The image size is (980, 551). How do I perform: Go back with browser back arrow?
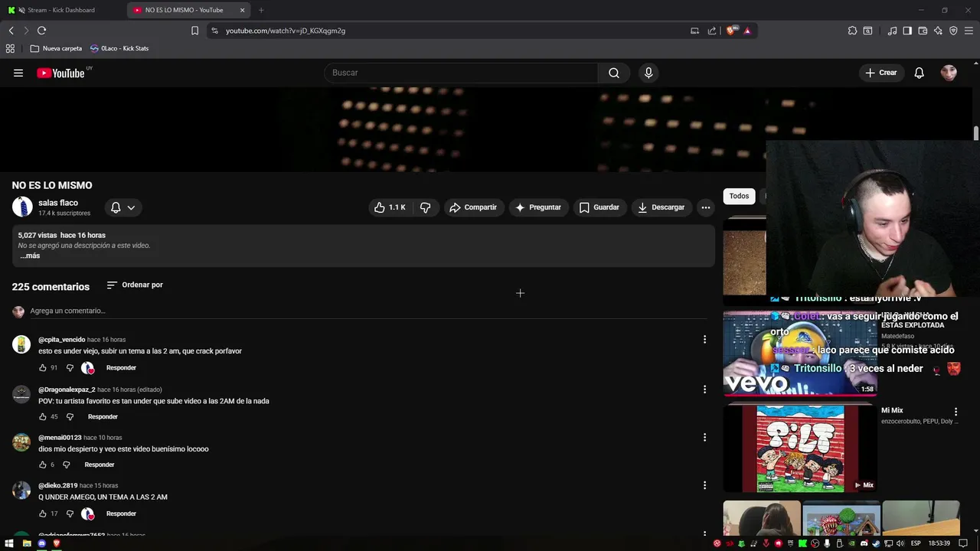(11, 31)
